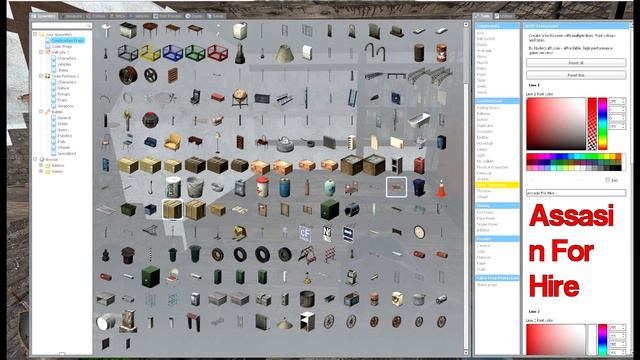
Task: Increase the Line 1 red value stepper
Action: (623, 100)
